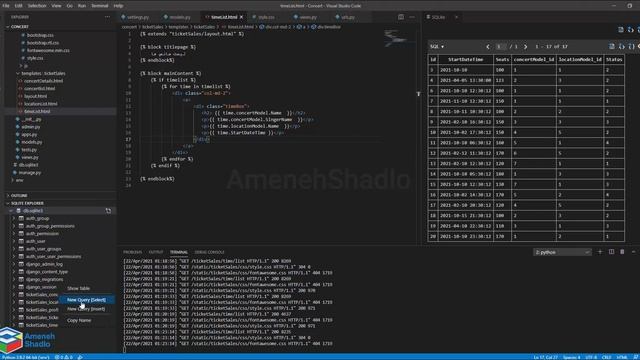Open views.py in explorer
The height and width of the screenshot is (360, 640).
30,157
